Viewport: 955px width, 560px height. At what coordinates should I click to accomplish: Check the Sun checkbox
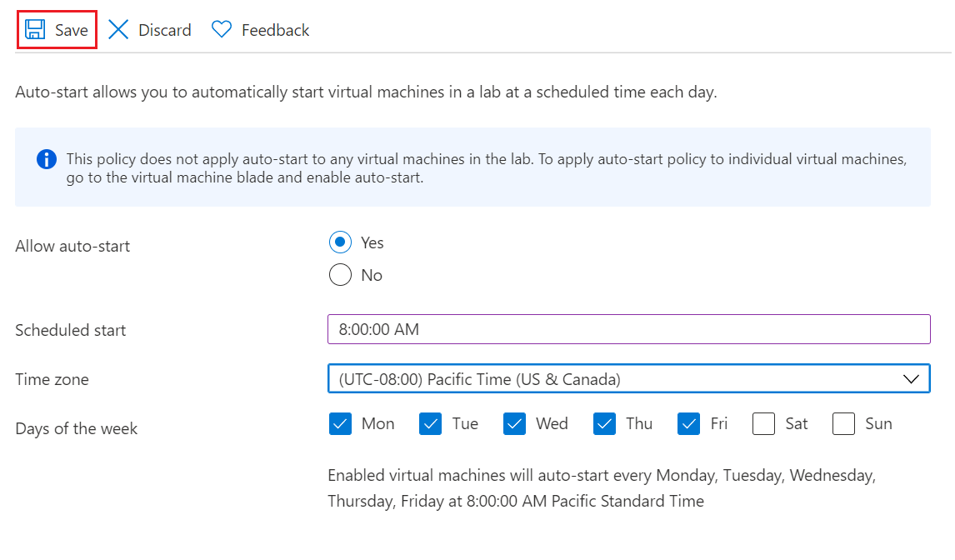click(843, 424)
